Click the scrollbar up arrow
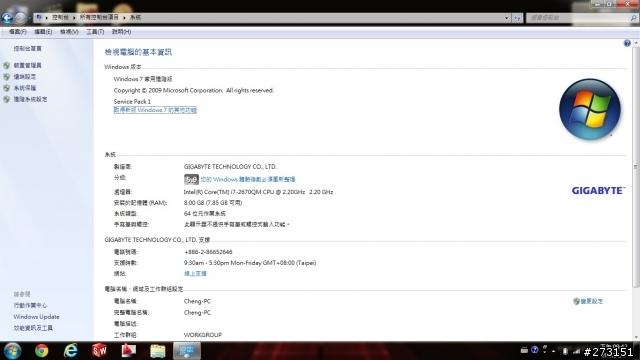This screenshot has width=640, height=360. pos(636,43)
